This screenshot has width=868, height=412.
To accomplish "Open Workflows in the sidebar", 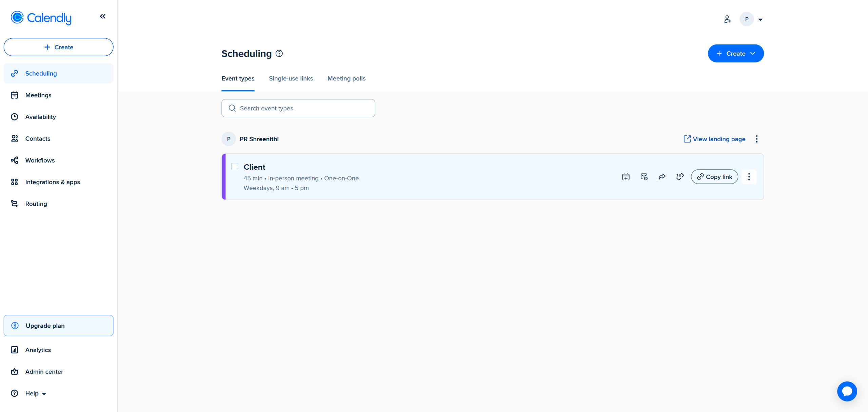I will (40, 160).
